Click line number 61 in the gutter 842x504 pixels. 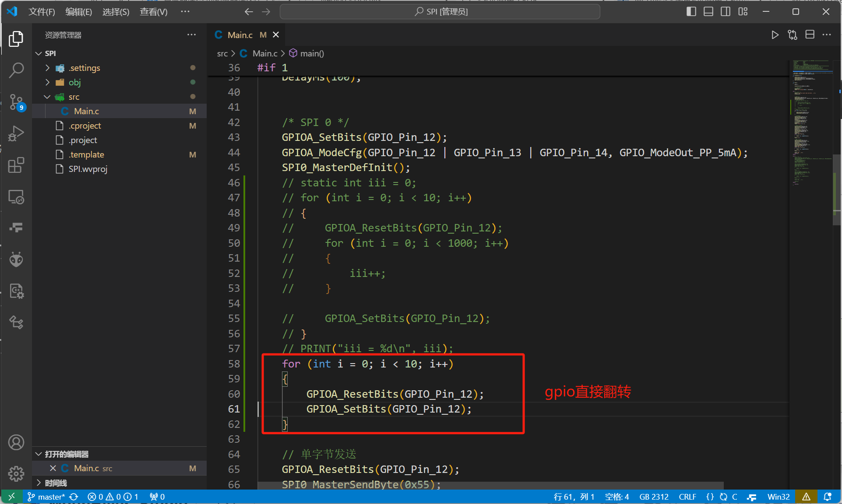pos(234,409)
